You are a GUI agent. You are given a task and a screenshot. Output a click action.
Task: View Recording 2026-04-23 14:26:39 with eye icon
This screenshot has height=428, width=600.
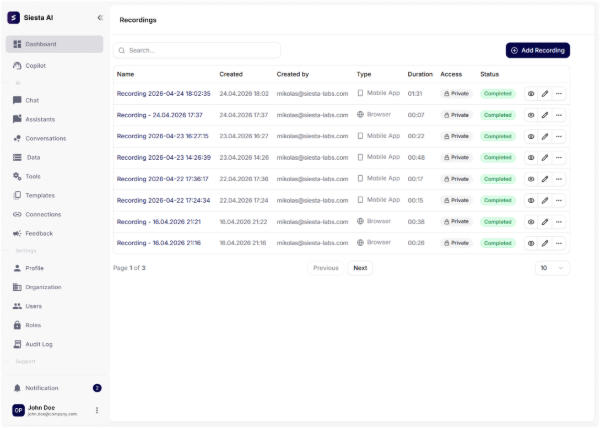tap(531, 157)
